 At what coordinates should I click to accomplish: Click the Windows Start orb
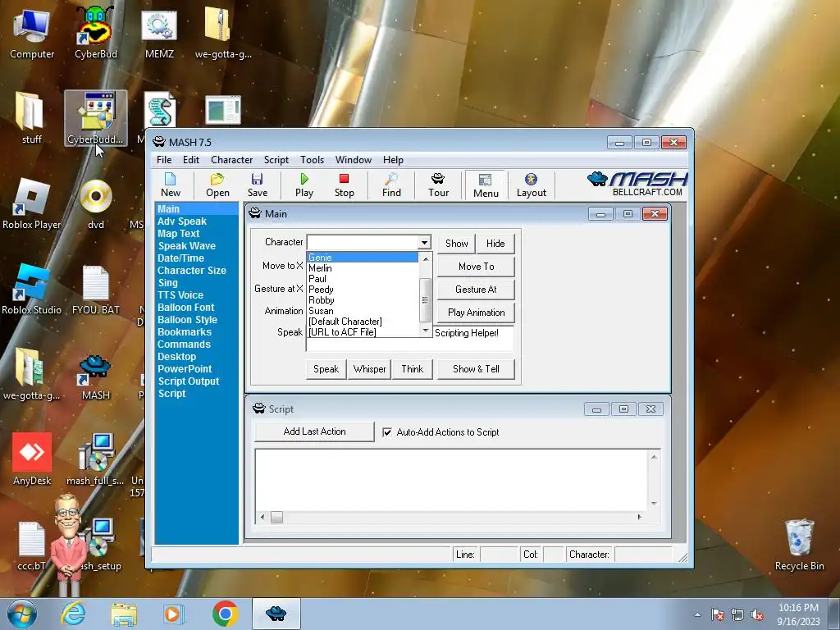[22, 614]
